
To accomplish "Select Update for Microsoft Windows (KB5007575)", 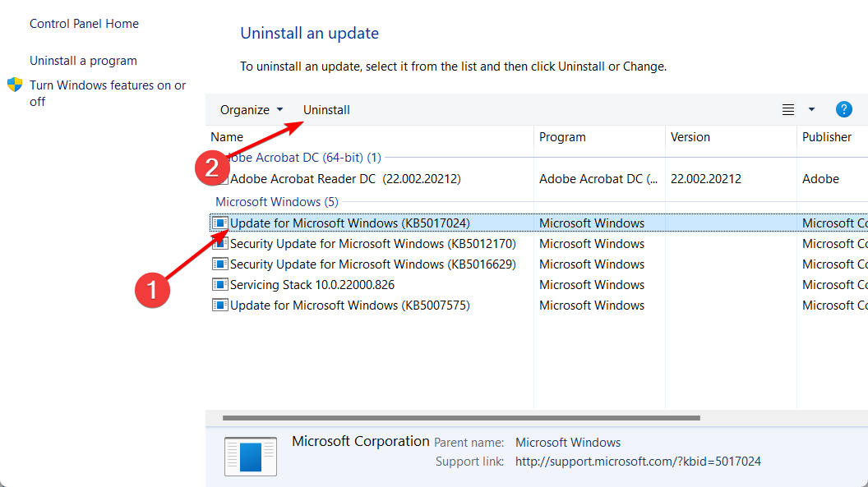I will (350, 306).
